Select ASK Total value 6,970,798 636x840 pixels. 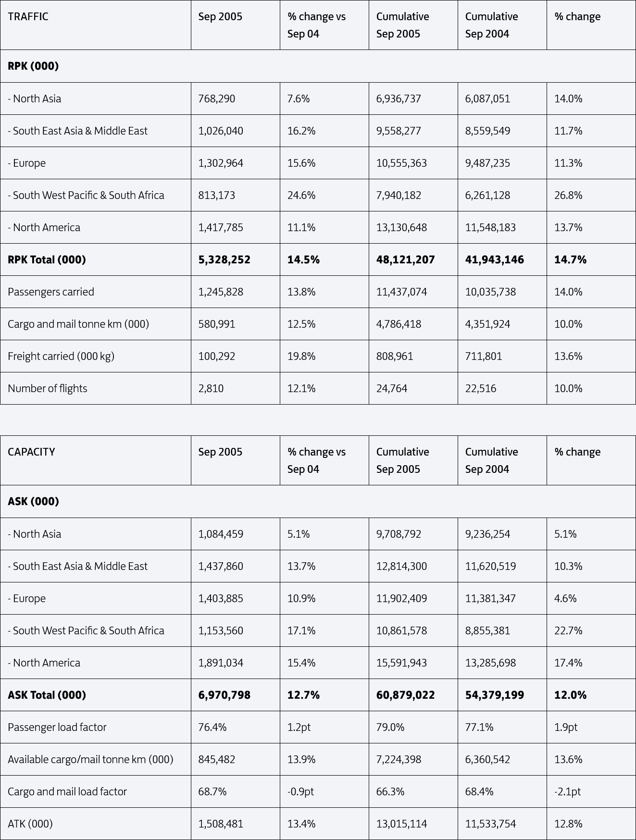[x=224, y=695]
